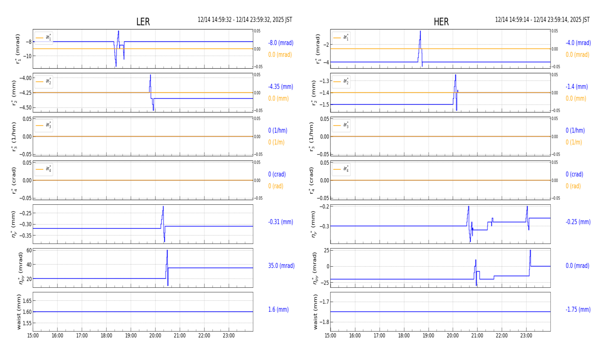Screen dimensions: 595x364
Task: Click the -0.25 (mm) value in HER
Action: tap(578, 222)
